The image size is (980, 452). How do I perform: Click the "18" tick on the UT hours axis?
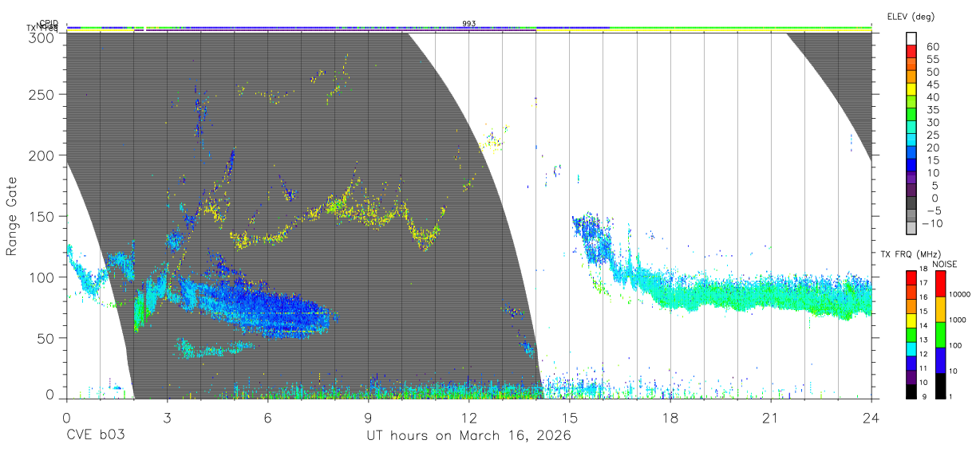pyautogui.click(x=670, y=417)
